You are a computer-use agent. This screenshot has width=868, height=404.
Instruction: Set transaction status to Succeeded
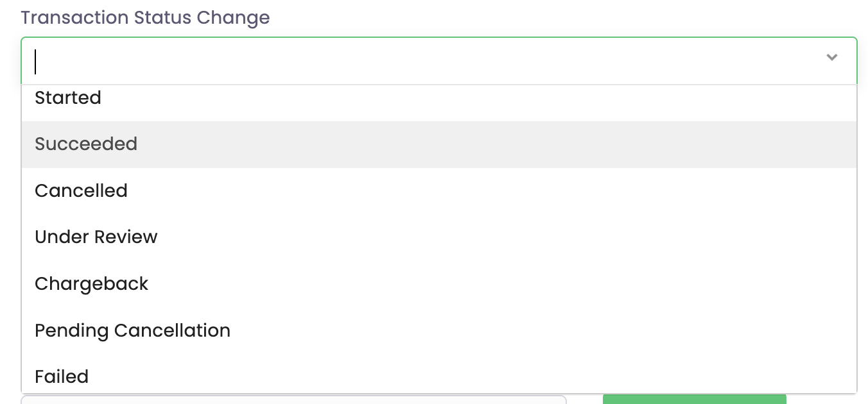pyautogui.click(x=86, y=144)
